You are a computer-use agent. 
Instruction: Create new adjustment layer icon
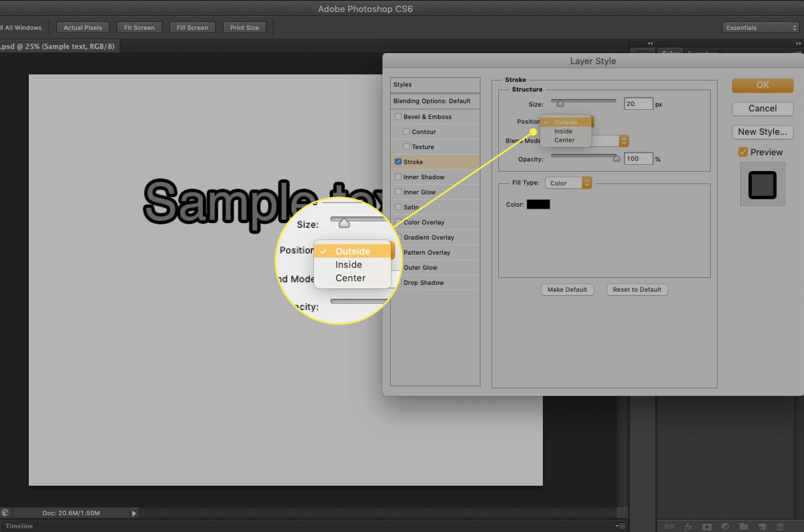click(725, 526)
